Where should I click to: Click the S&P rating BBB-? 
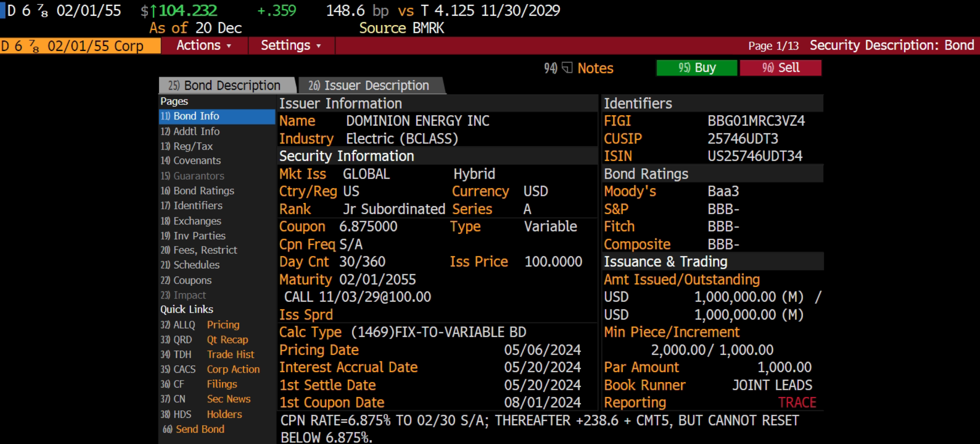[x=723, y=209]
